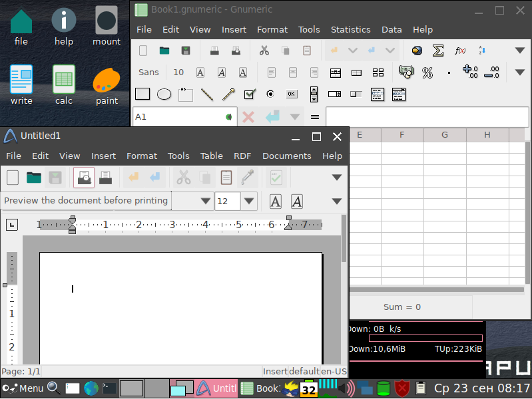The image size is (532, 399).
Task: Expand Gnumeric standard toolbar overflow arrow
Action: [x=520, y=51]
